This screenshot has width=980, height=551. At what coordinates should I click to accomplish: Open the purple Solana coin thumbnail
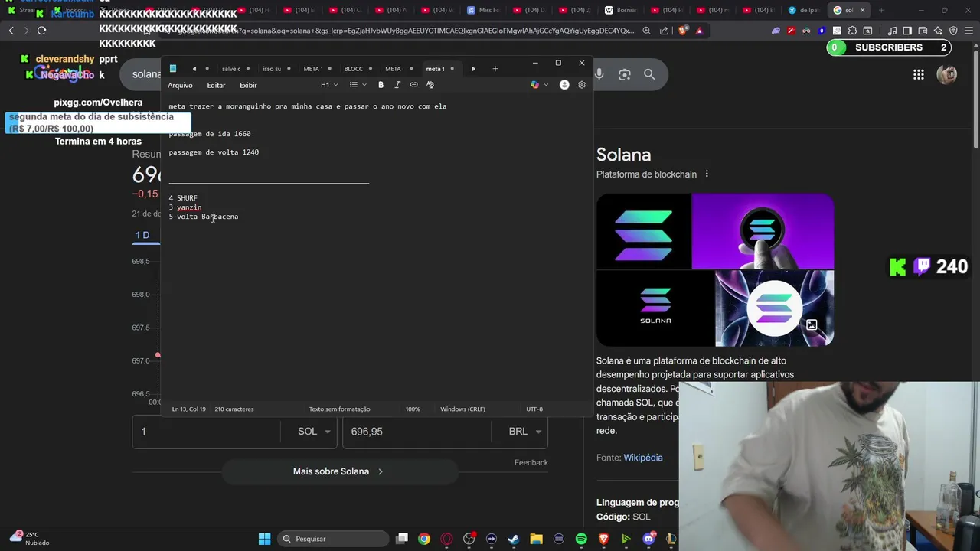coord(763,231)
